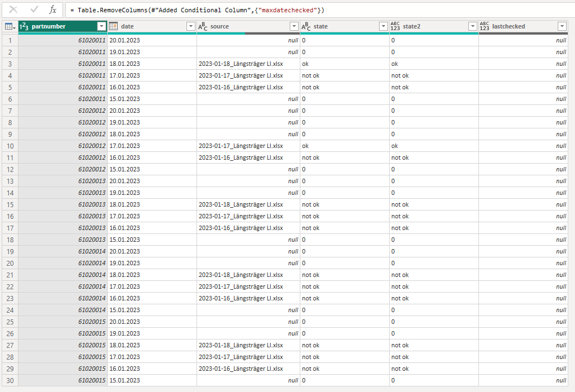
Task: Change data type icon of source column
Action: 203,26
